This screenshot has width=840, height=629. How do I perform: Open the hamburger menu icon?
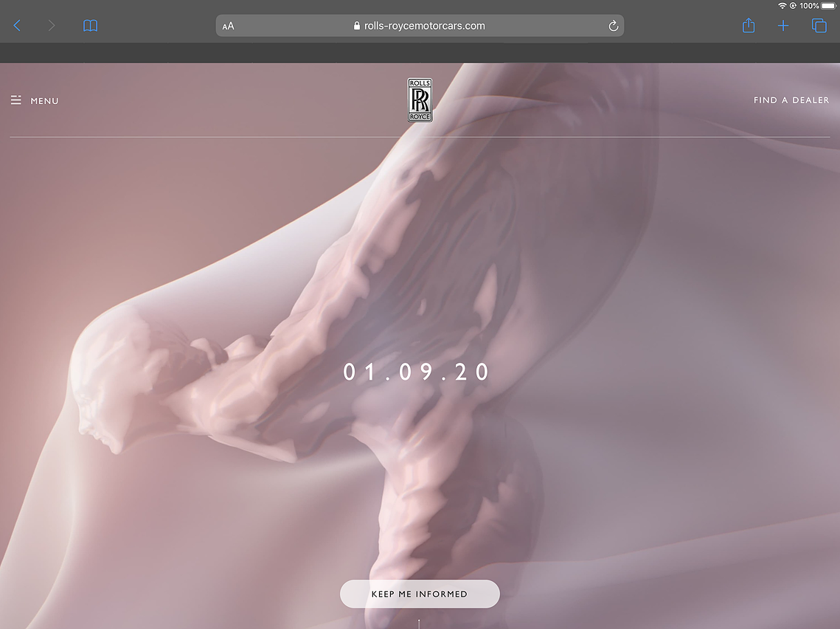(x=16, y=100)
